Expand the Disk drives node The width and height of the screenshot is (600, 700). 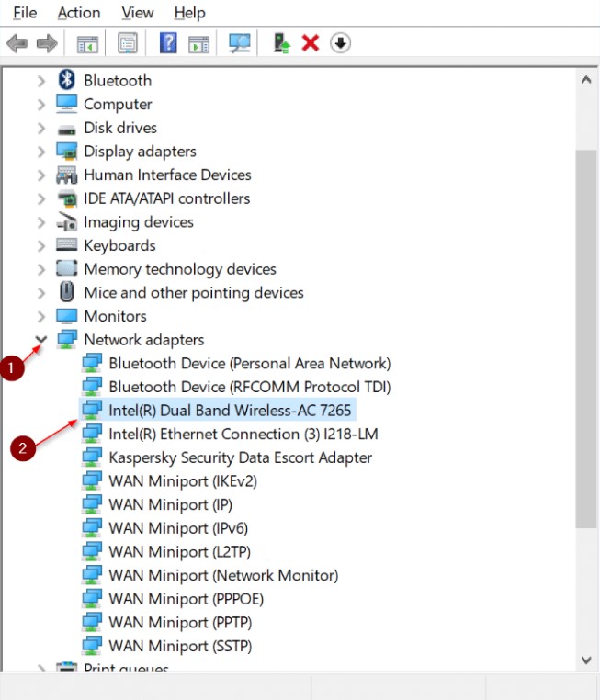41,128
